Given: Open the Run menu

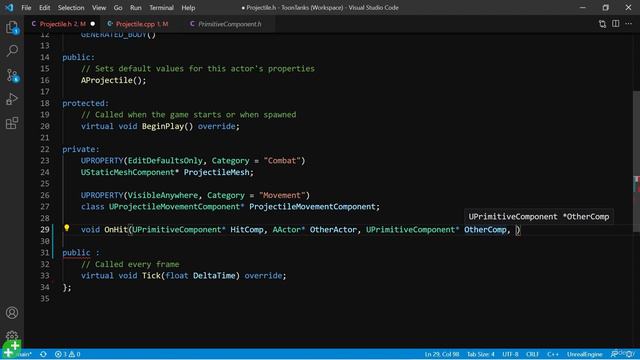Looking at the screenshot, I should (136, 8).
